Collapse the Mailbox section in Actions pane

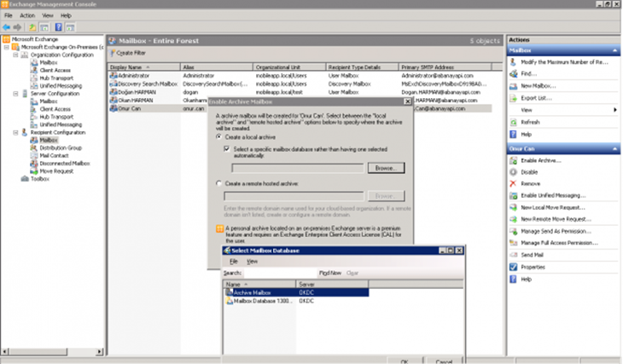coord(614,50)
